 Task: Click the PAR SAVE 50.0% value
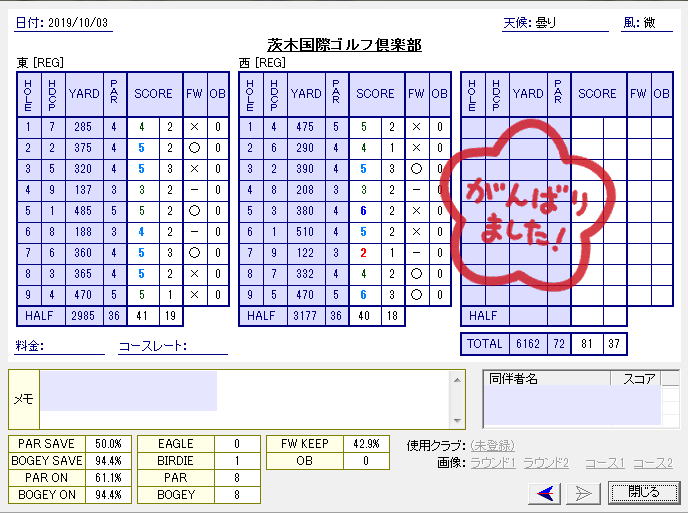coord(108,444)
